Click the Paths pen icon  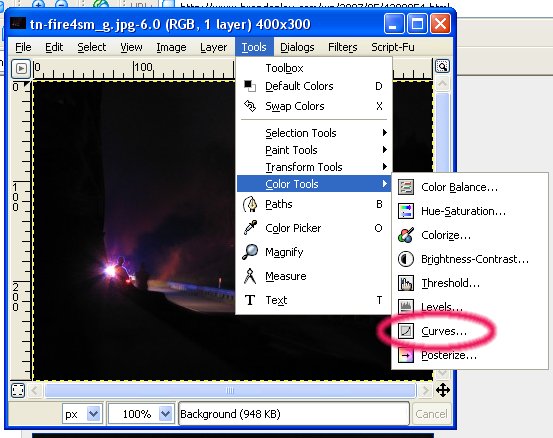pos(250,204)
